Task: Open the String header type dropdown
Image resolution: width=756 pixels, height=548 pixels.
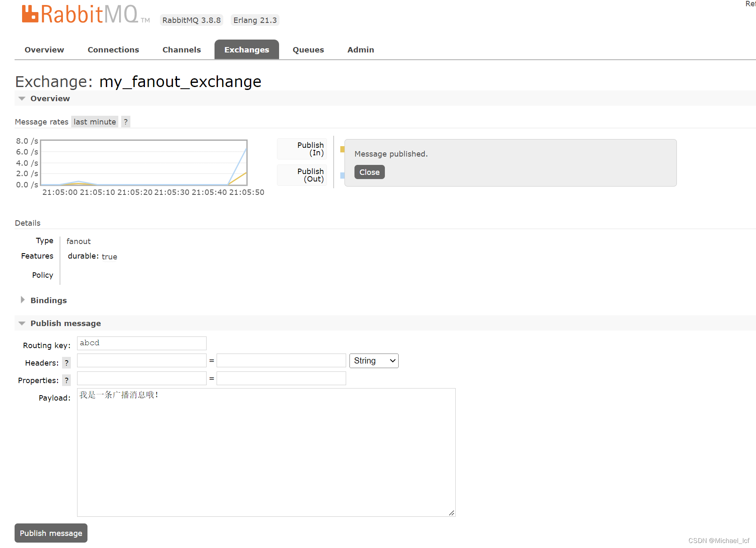Action: pos(374,361)
